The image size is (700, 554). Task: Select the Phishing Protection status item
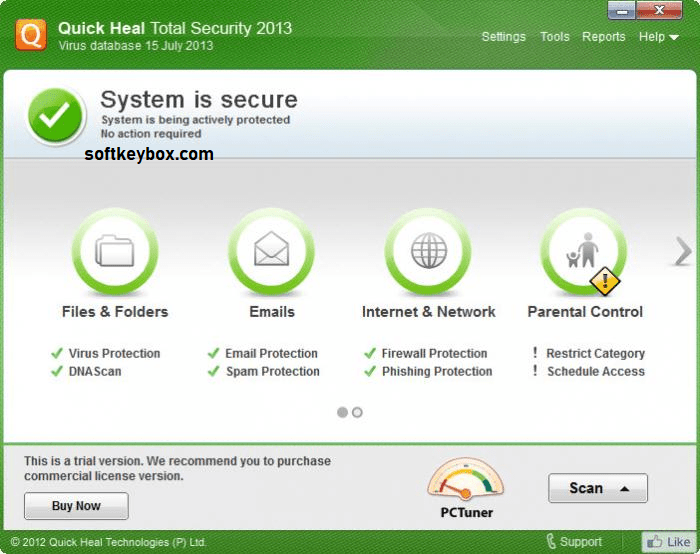click(428, 371)
